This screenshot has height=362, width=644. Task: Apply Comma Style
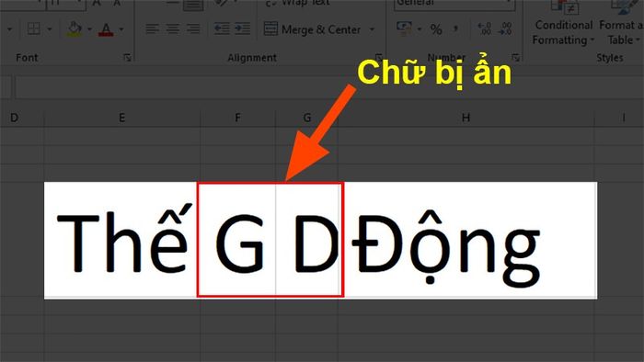[456, 28]
